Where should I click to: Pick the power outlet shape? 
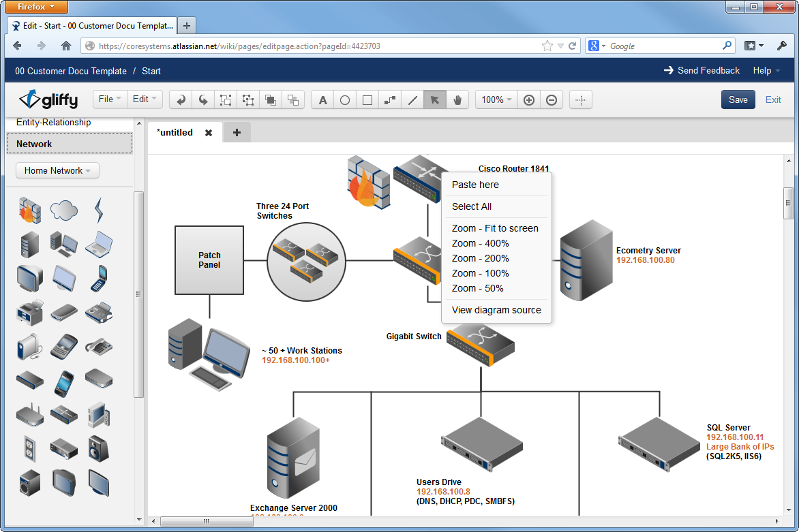(29, 449)
